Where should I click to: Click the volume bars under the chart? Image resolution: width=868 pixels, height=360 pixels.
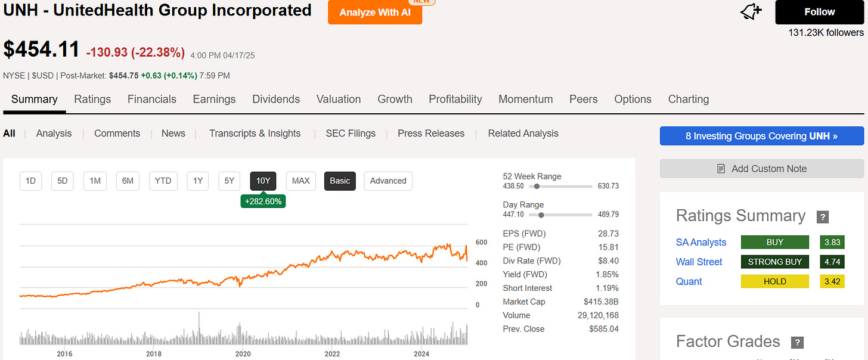(x=243, y=336)
